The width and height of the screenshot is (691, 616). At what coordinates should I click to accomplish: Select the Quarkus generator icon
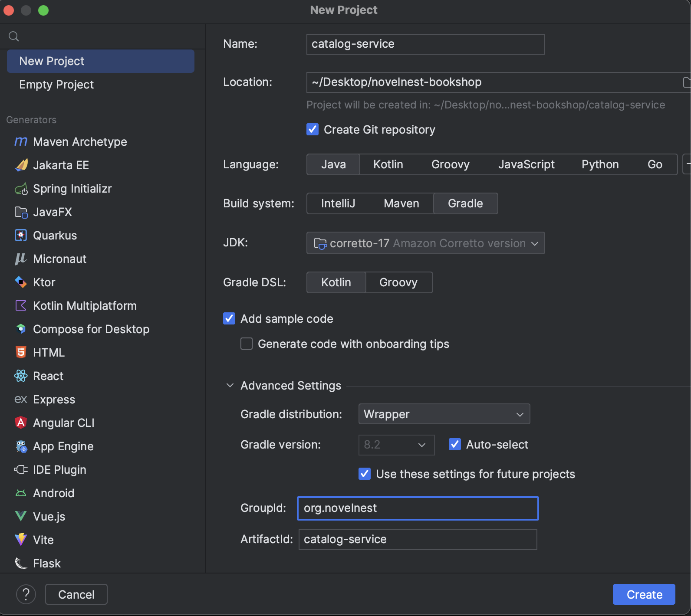tap(21, 236)
